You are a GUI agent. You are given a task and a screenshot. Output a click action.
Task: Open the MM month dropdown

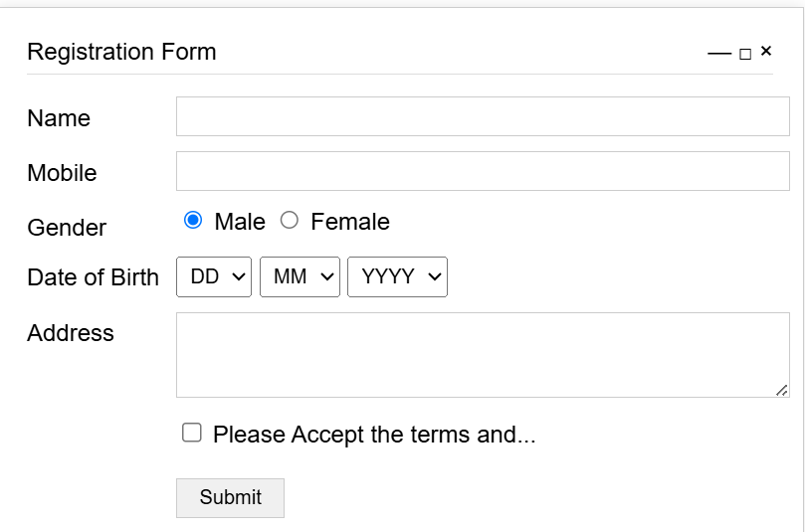pos(300,277)
